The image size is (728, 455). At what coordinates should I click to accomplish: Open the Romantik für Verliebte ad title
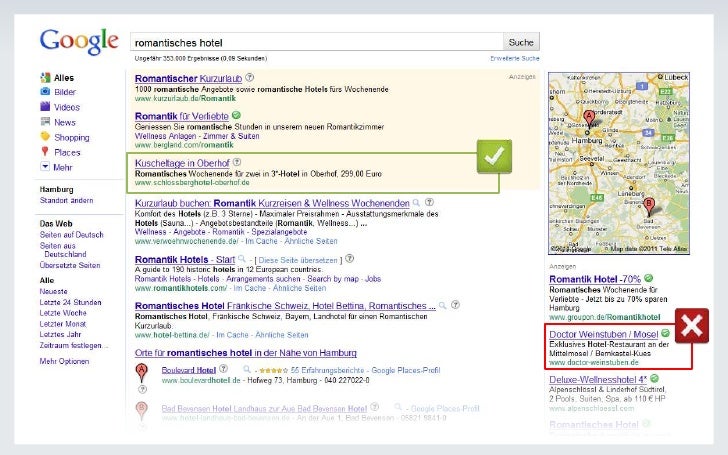(x=182, y=116)
